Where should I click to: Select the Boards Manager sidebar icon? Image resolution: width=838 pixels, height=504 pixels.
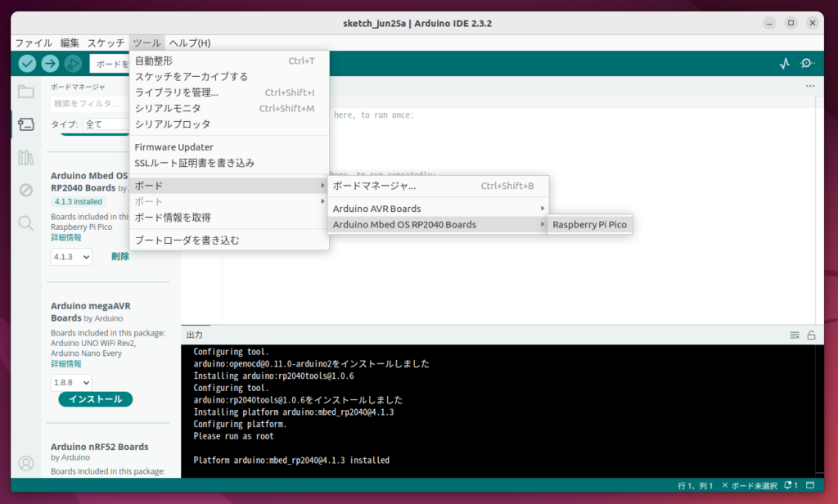pos(25,124)
